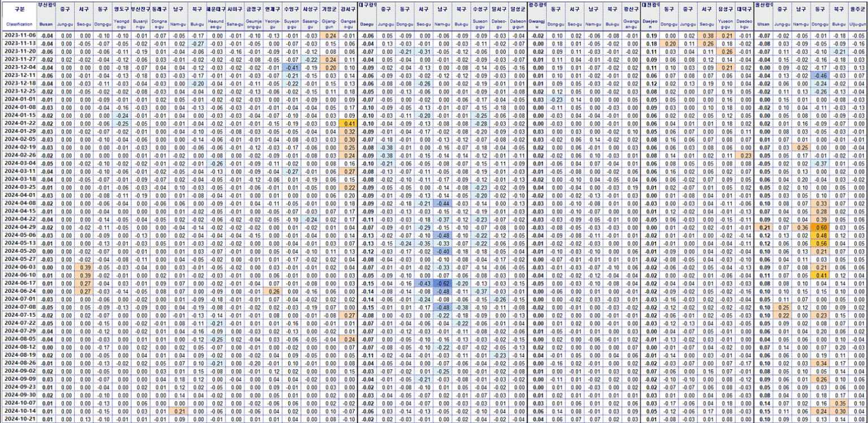The height and width of the screenshot is (423, 868).
Task: Select the Classification header cell
Action: click(x=18, y=25)
